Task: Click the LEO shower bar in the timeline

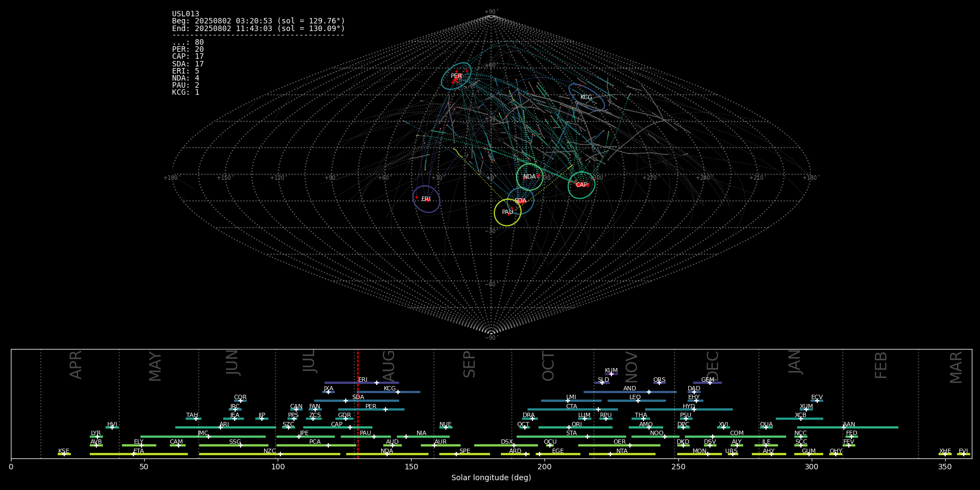Action: point(636,401)
